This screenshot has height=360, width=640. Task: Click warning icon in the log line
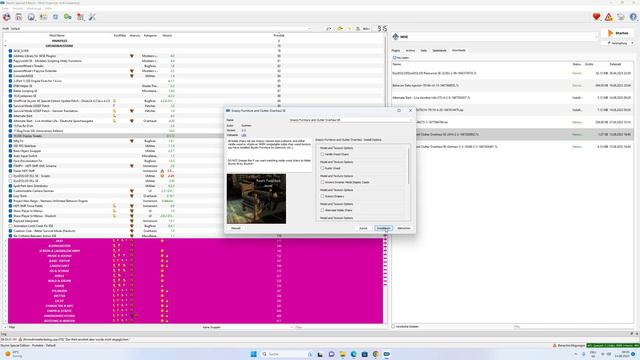pyautogui.click(x=20, y=340)
